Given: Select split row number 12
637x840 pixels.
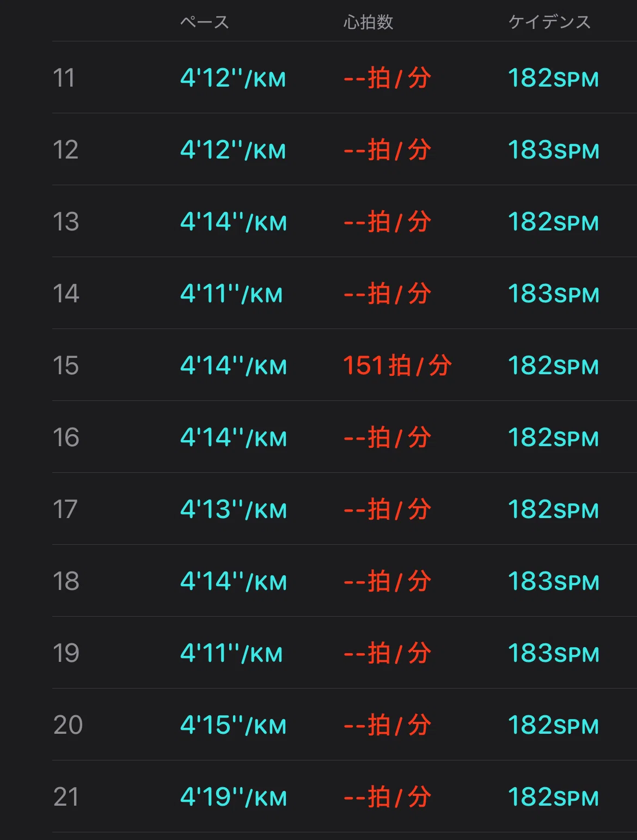Looking at the screenshot, I should click(x=66, y=150).
